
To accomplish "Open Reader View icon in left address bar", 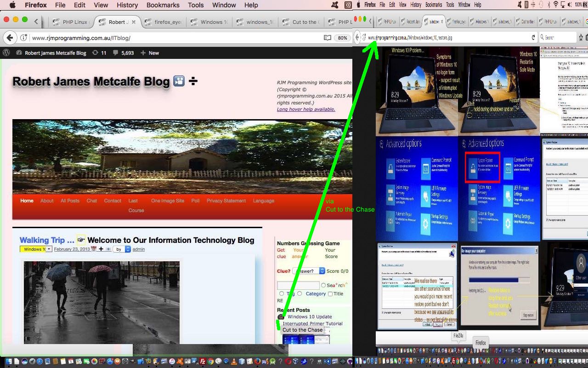I will [327, 38].
